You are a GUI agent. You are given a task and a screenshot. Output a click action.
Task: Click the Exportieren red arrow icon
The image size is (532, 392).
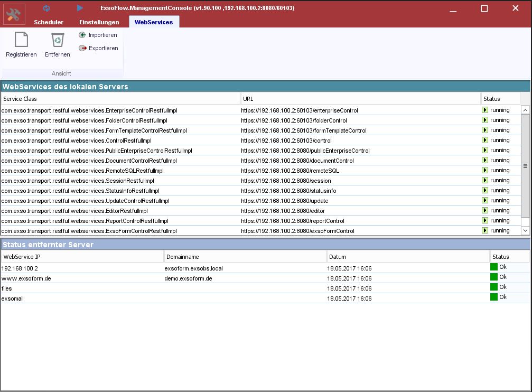point(82,48)
